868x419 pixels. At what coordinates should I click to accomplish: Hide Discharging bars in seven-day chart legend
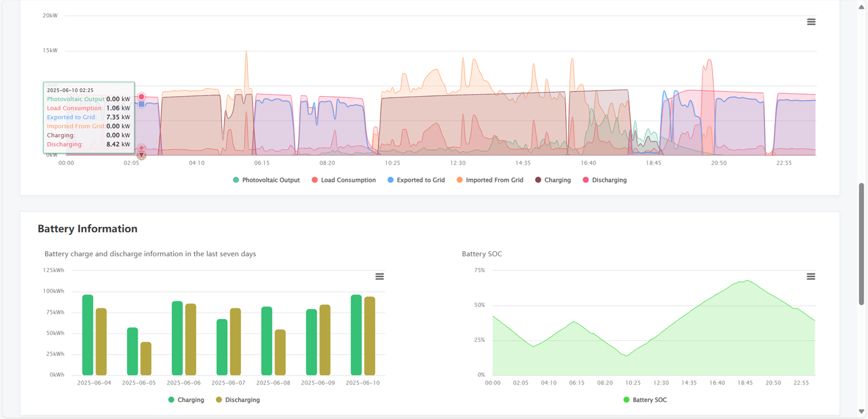point(237,400)
